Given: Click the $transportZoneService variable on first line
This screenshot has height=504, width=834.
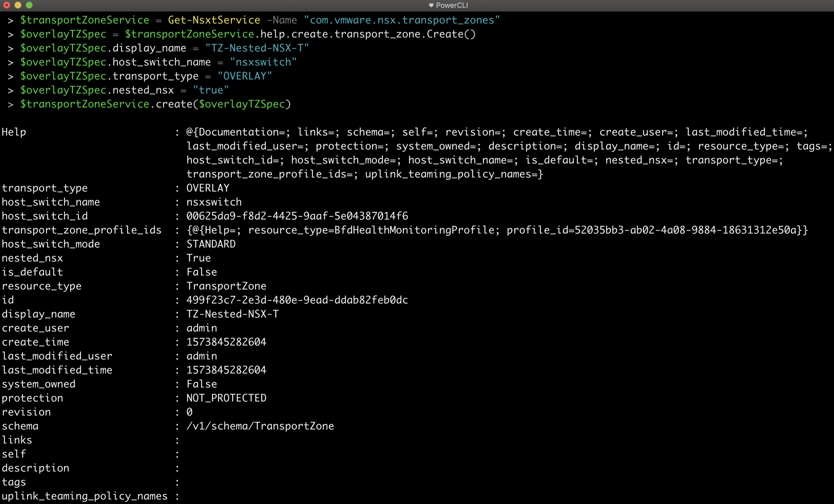Looking at the screenshot, I should click(x=84, y=20).
